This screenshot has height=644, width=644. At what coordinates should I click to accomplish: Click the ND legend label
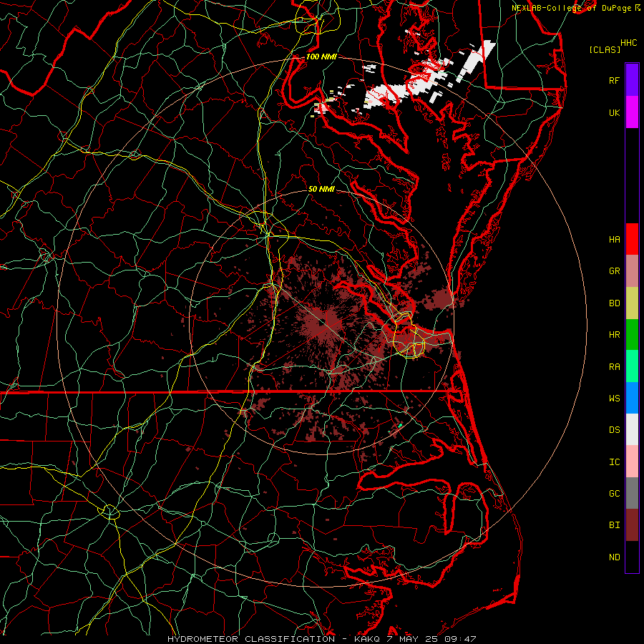coord(614,557)
